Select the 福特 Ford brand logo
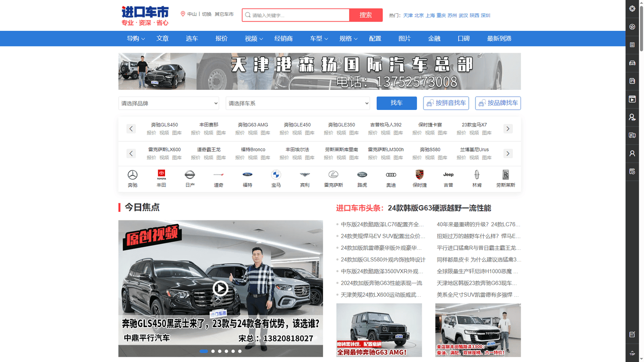Viewport: 644px width, 362px height. (x=247, y=175)
